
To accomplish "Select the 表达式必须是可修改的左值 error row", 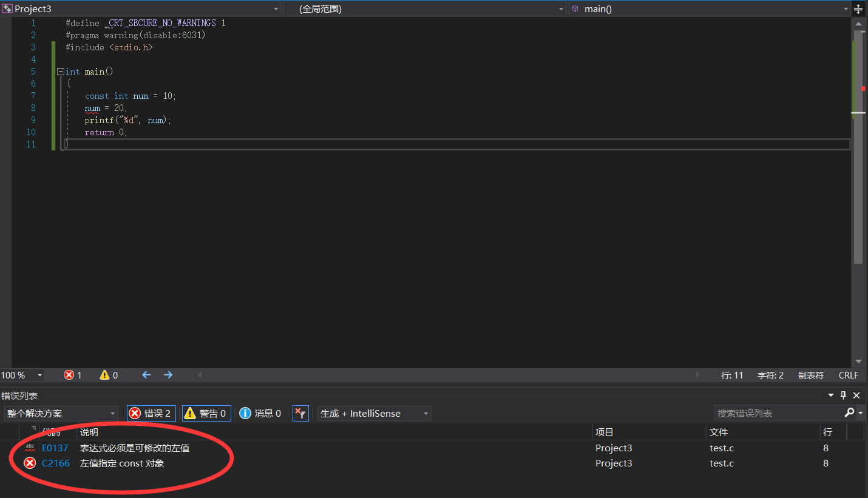I will click(x=135, y=448).
